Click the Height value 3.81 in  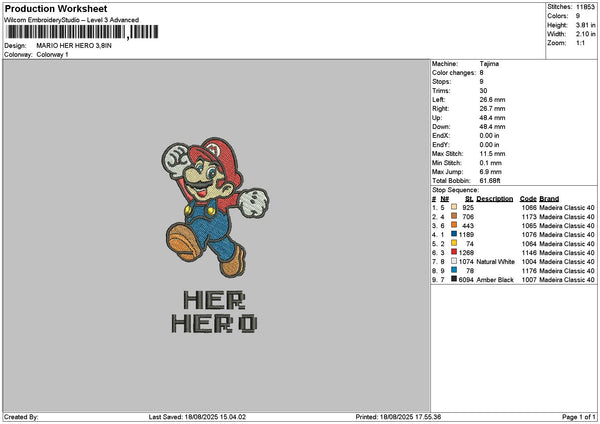pos(585,25)
